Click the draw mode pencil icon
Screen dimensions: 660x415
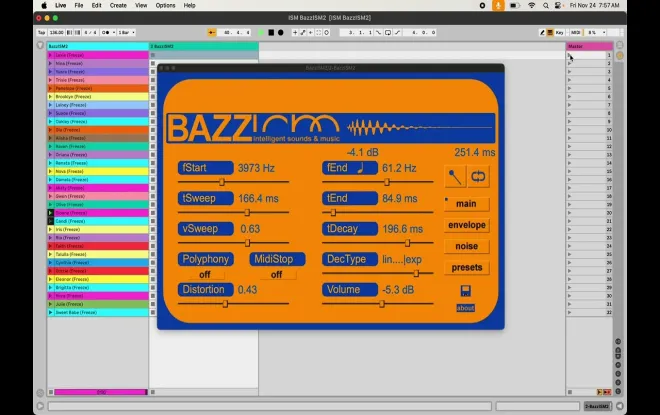542,32
